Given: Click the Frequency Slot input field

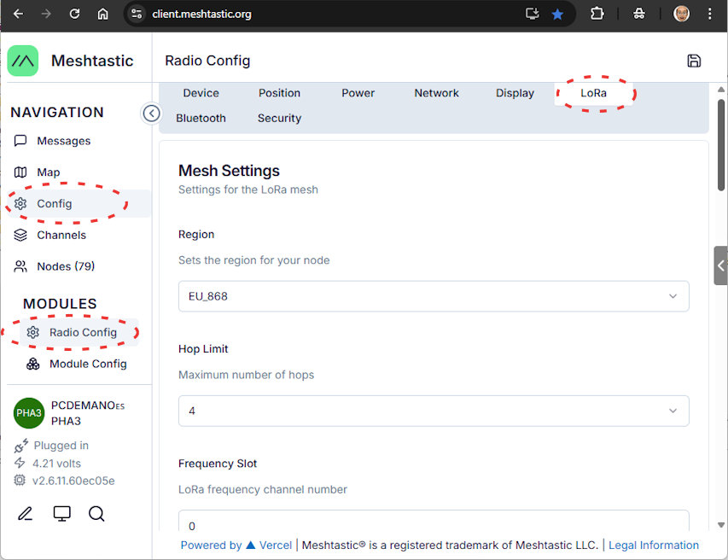Looking at the screenshot, I should click(434, 522).
